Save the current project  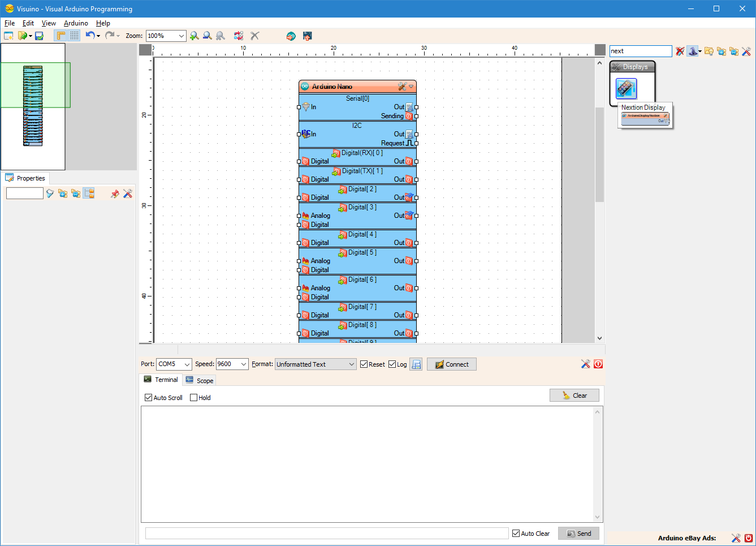38,36
